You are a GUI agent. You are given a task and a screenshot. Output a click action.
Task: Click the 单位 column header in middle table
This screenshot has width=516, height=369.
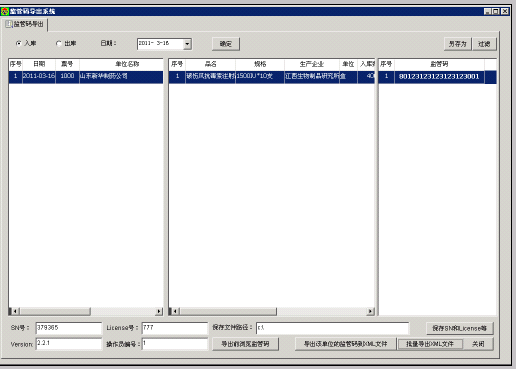(348, 64)
